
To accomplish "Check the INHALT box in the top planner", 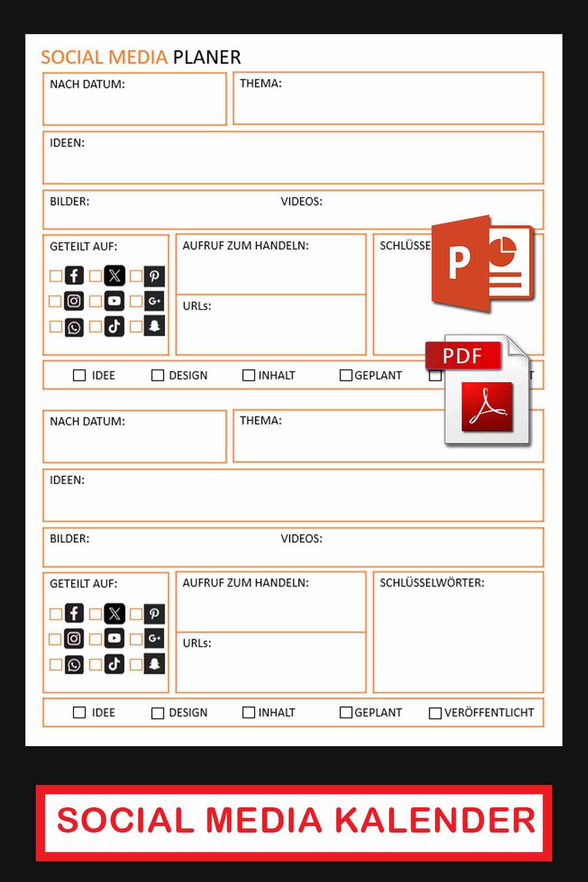I will point(249,375).
